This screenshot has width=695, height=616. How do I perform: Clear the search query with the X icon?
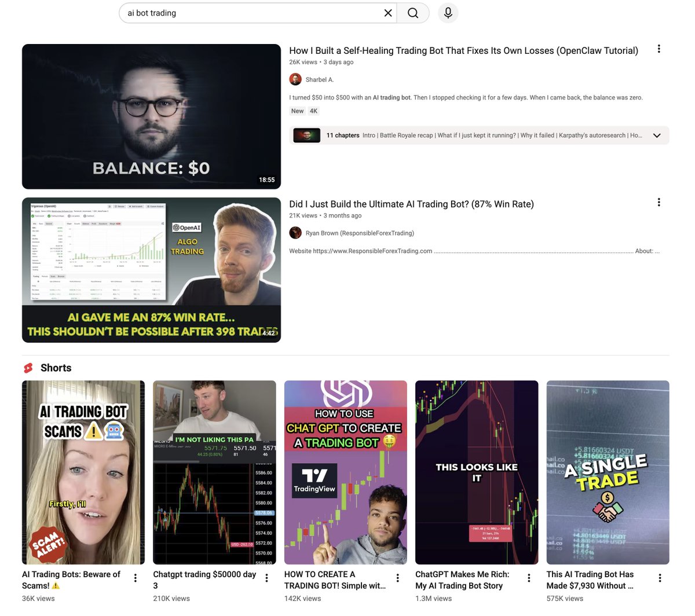(x=388, y=13)
